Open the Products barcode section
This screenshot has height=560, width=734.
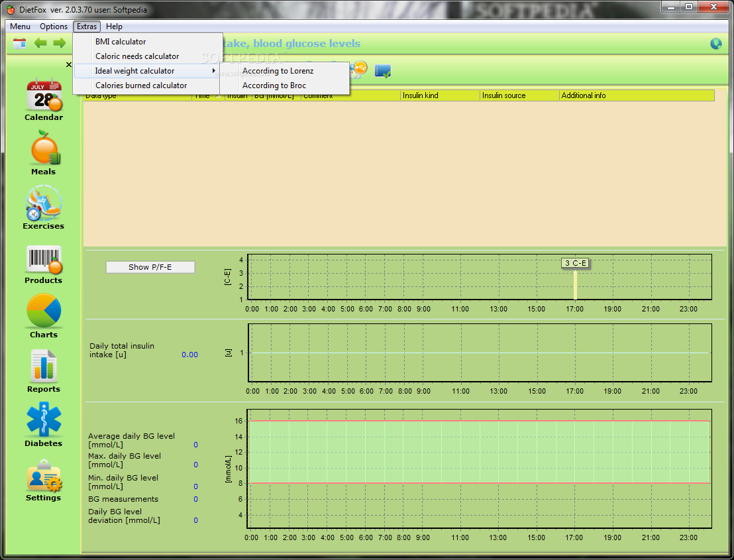[44, 264]
